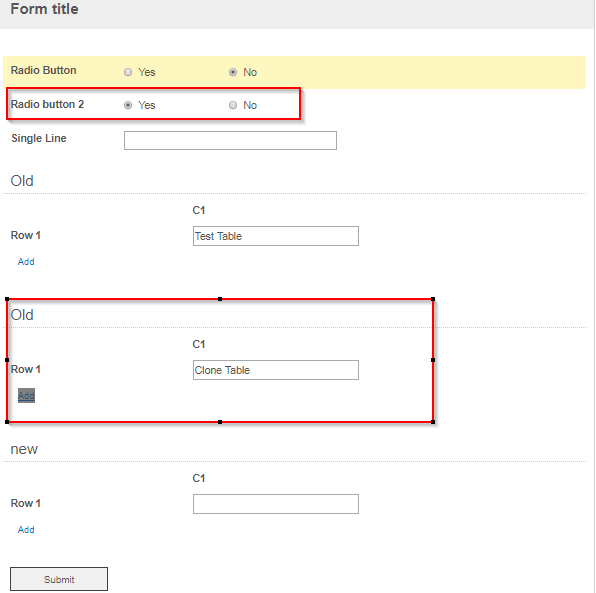The width and height of the screenshot is (596, 593).
Task: Focus the empty C1 field under new
Action: tap(276, 504)
